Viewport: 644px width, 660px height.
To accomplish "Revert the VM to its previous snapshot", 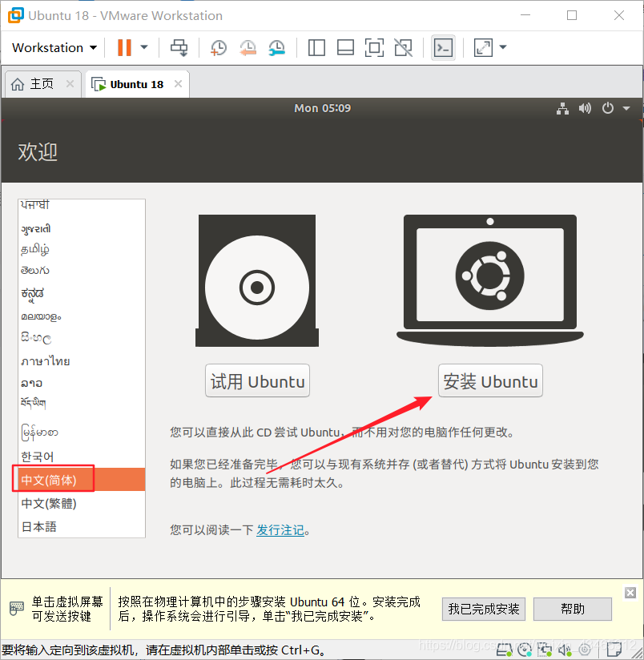I will tap(248, 48).
